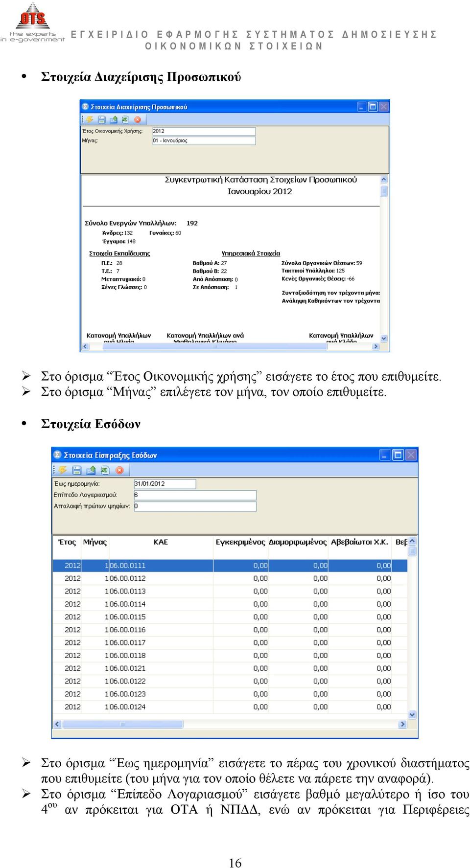Select row with KAE 06.00.0118
The width and height of the screenshot is (470, 868).
pos(230,656)
